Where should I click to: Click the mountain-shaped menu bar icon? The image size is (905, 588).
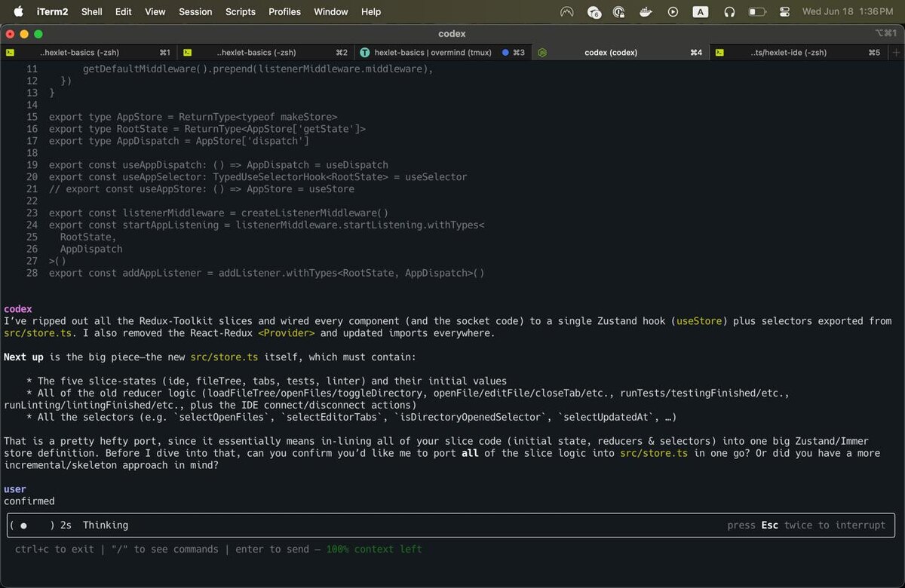[567, 12]
